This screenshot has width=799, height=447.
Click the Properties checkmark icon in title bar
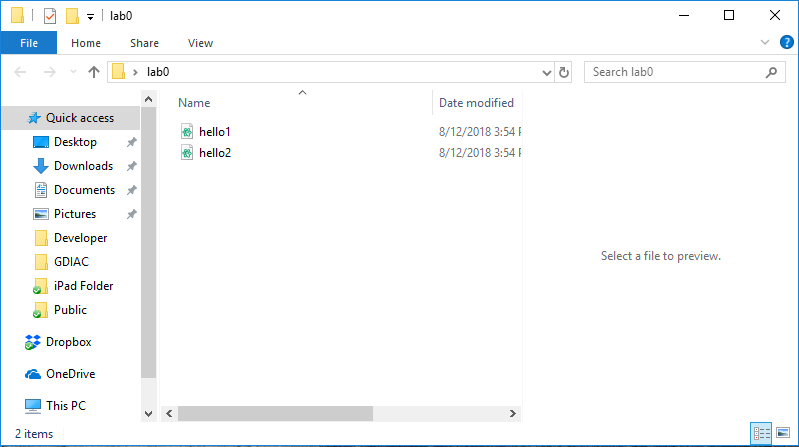(50, 16)
